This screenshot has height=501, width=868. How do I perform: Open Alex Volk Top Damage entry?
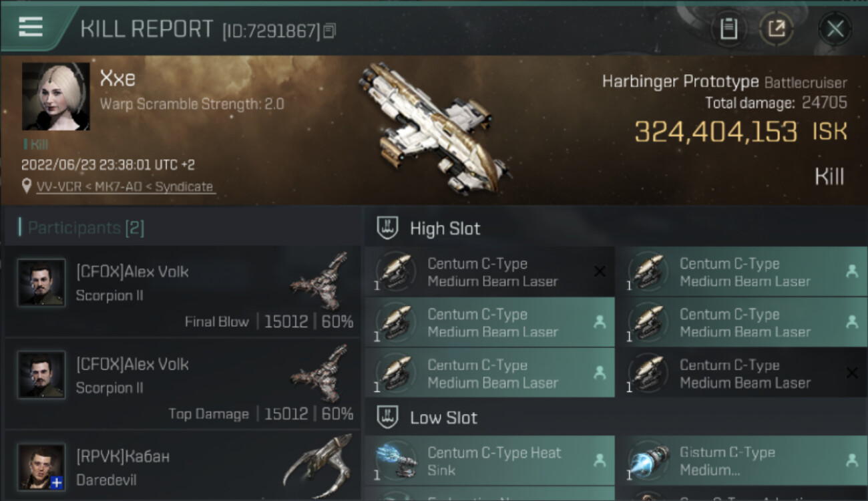coord(182,383)
